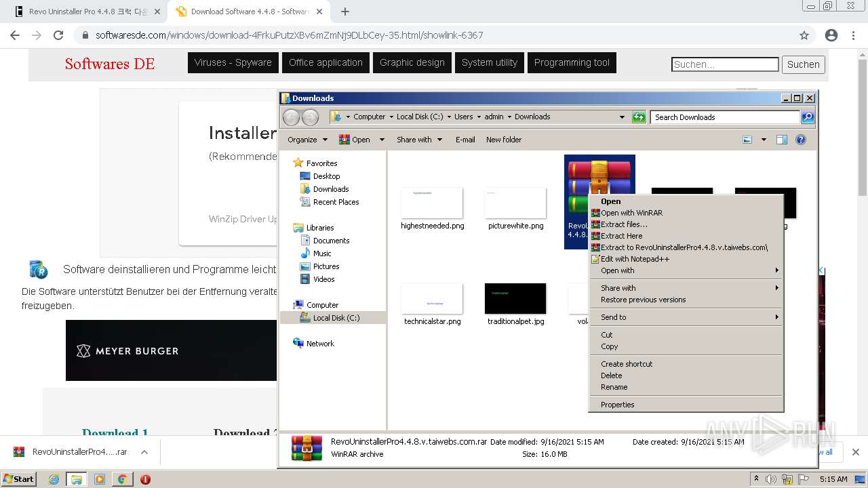Click the Explorer back arrow button
Image resolution: width=868 pixels, height=488 pixels.
pos(291,117)
